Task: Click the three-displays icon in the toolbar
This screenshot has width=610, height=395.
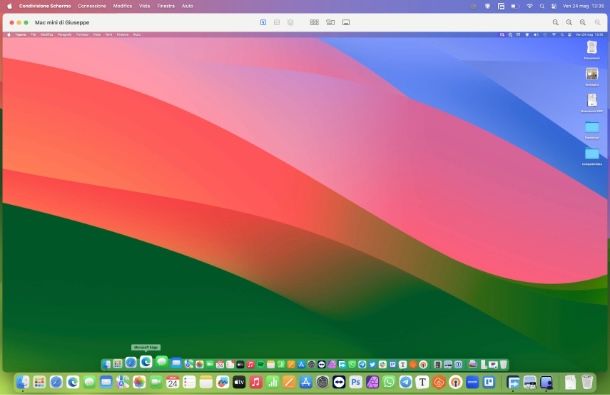Action: (314, 22)
